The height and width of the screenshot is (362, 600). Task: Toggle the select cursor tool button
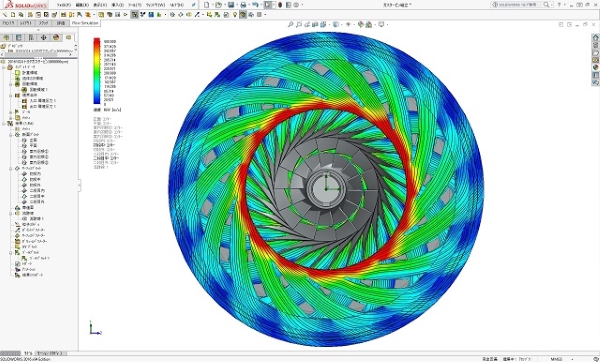268,5
